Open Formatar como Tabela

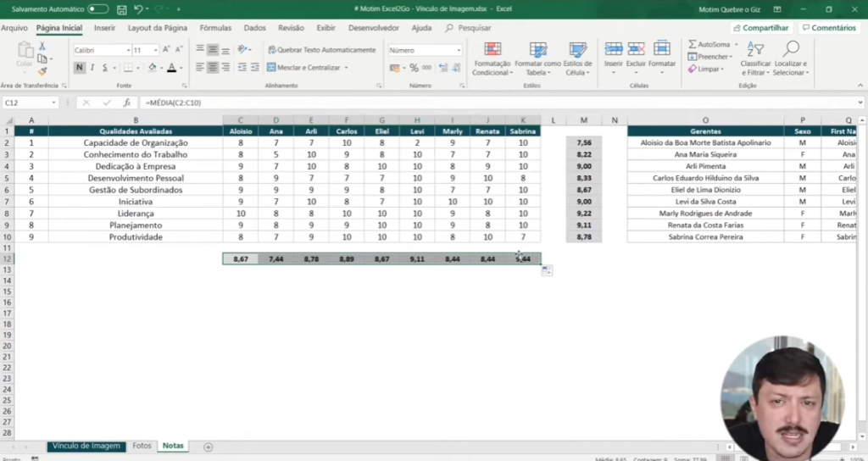point(537,58)
